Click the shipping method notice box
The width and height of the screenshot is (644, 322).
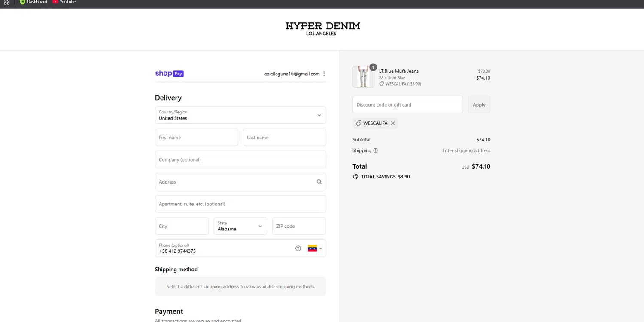point(240,286)
